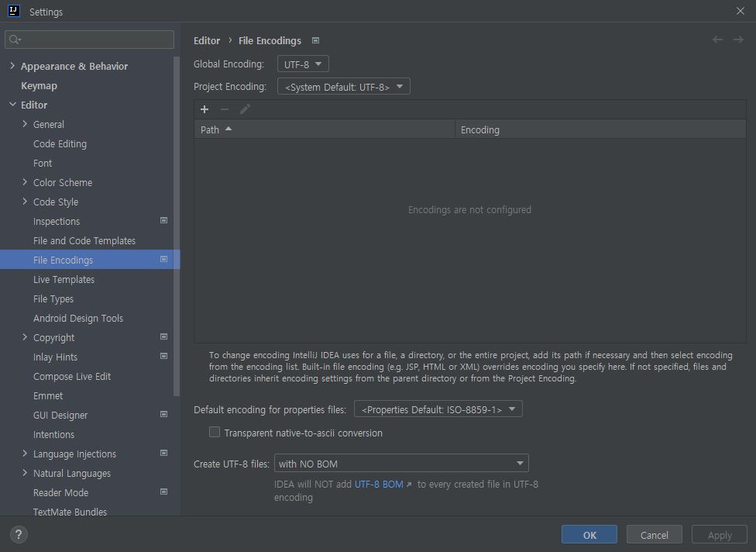The width and height of the screenshot is (756, 552).
Task: Open Live Templates settings
Action: click(x=64, y=279)
